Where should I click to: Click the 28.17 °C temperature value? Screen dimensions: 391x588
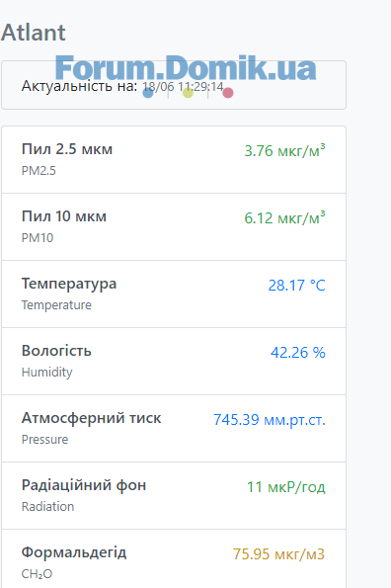point(296,285)
